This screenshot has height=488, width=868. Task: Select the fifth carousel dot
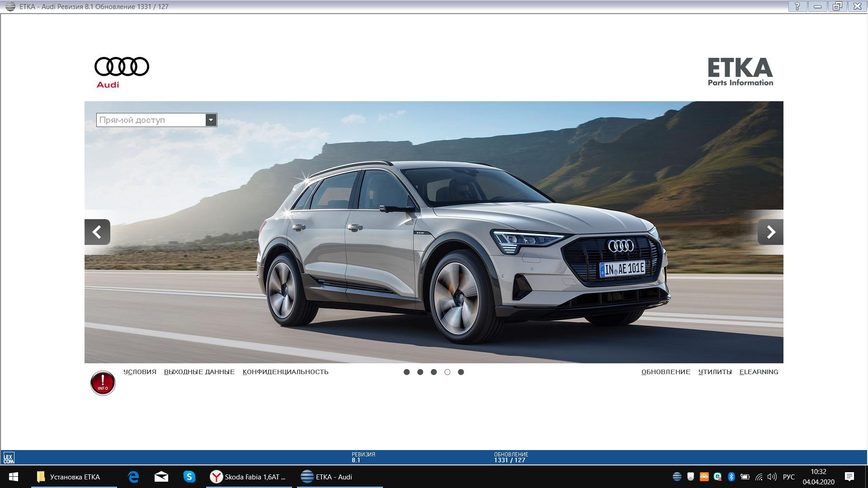[461, 372]
